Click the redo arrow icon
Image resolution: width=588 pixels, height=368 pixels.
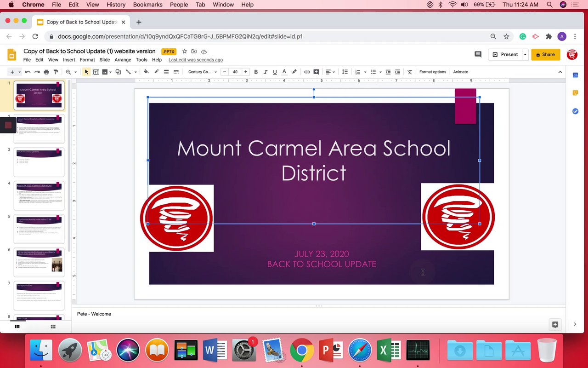(37, 72)
